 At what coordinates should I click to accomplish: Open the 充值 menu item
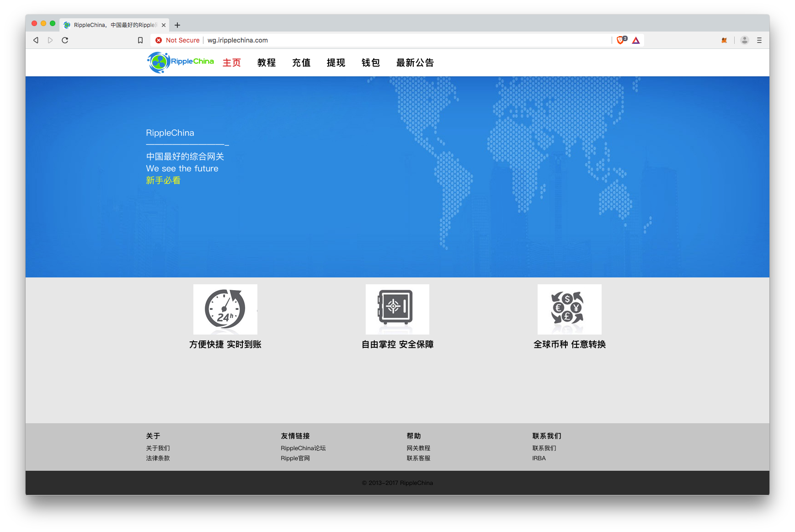pos(301,63)
